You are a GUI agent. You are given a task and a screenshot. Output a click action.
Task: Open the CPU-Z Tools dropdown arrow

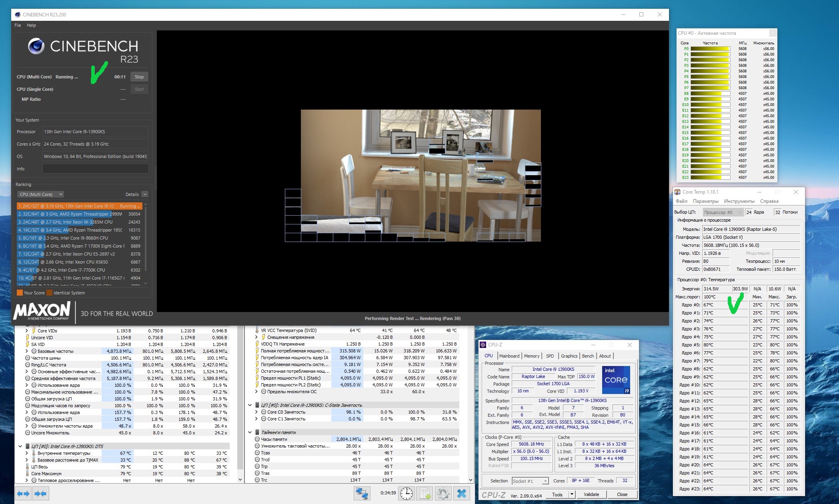pos(572,494)
